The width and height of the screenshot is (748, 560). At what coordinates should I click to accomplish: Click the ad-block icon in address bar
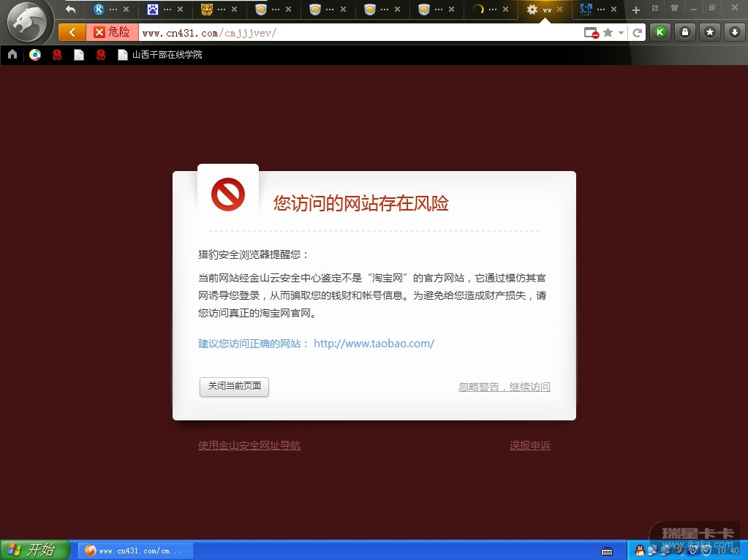click(x=591, y=33)
